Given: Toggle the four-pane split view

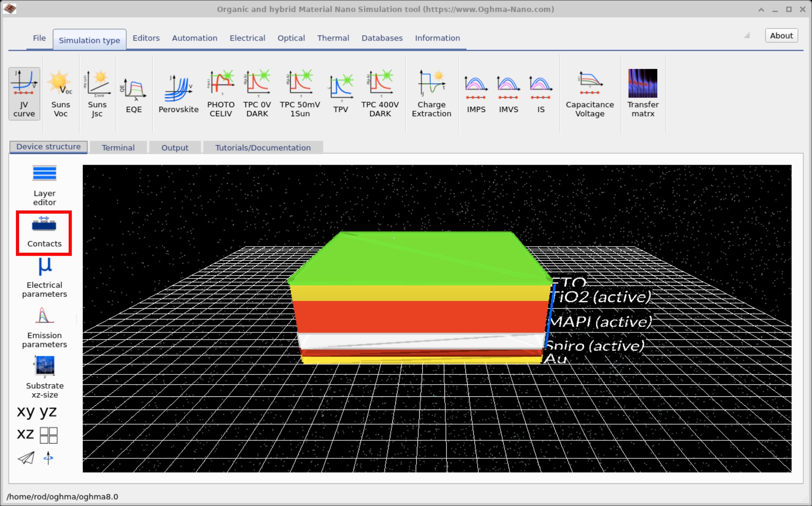Looking at the screenshot, I should (48, 434).
